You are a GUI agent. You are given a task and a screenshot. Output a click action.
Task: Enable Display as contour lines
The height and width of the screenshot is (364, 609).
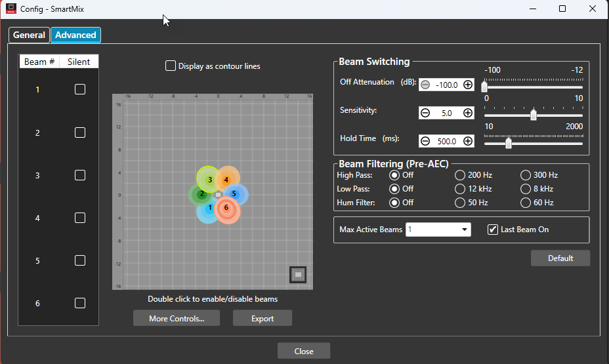[x=170, y=66]
